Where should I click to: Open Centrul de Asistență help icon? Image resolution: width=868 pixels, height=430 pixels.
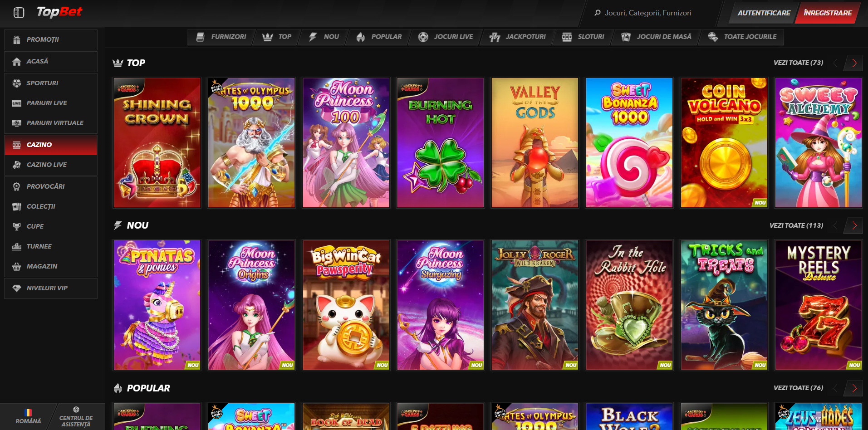76,410
